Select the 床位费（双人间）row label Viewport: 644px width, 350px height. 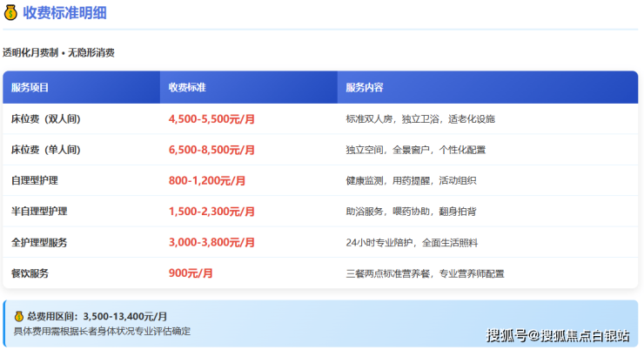pos(45,118)
